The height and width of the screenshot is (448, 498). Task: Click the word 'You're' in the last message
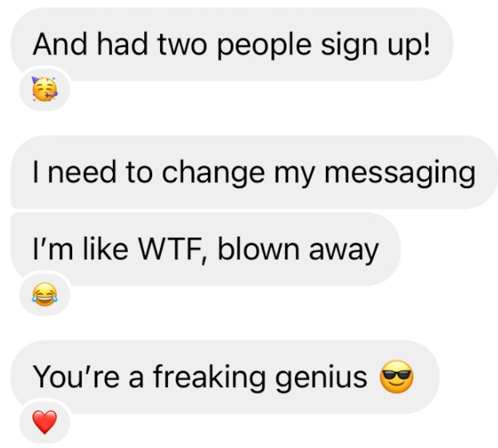click(76, 377)
